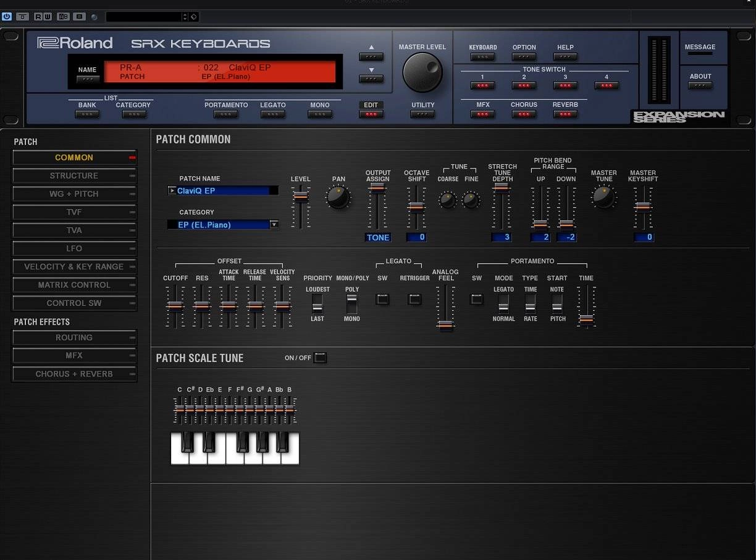Toggle Tone Switch 1

[x=482, y=86]
